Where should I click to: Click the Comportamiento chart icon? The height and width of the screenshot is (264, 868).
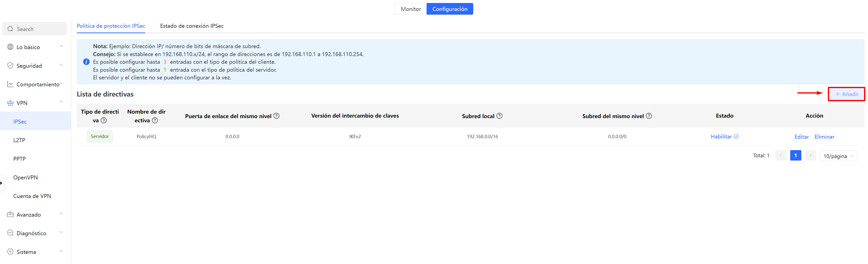click(x=10, y=84)
